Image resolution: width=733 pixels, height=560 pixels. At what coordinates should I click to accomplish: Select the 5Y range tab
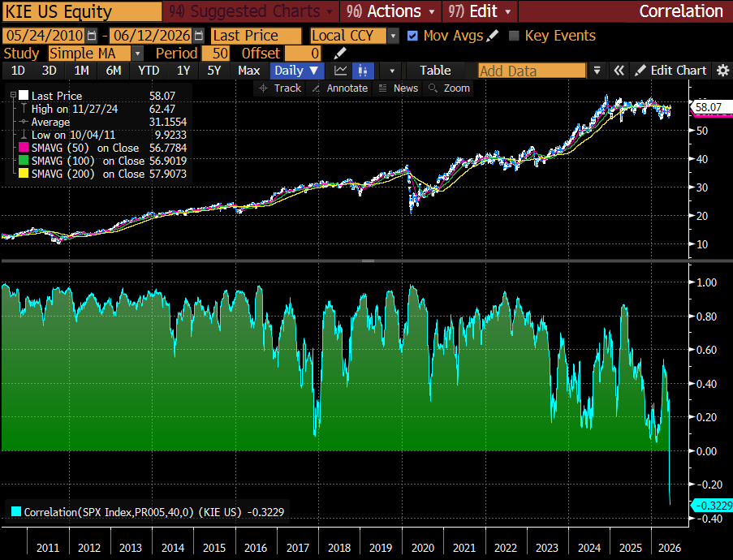pos(213,71)
